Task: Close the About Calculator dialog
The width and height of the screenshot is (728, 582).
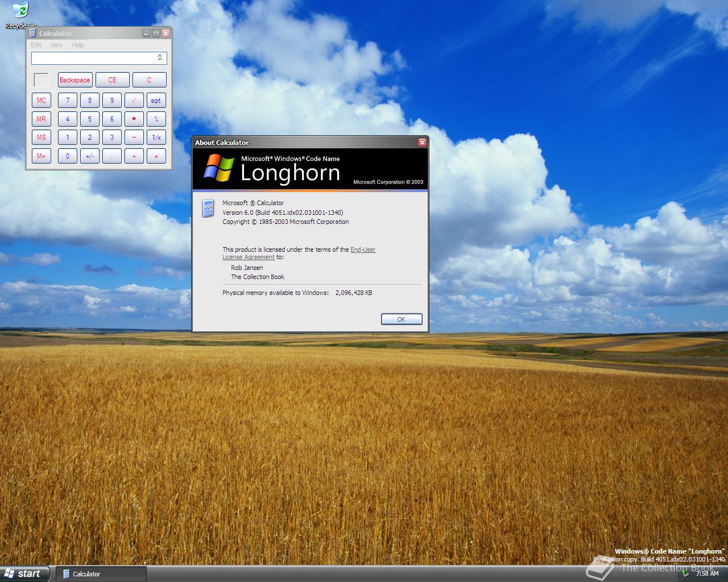Action: [422, 142]
